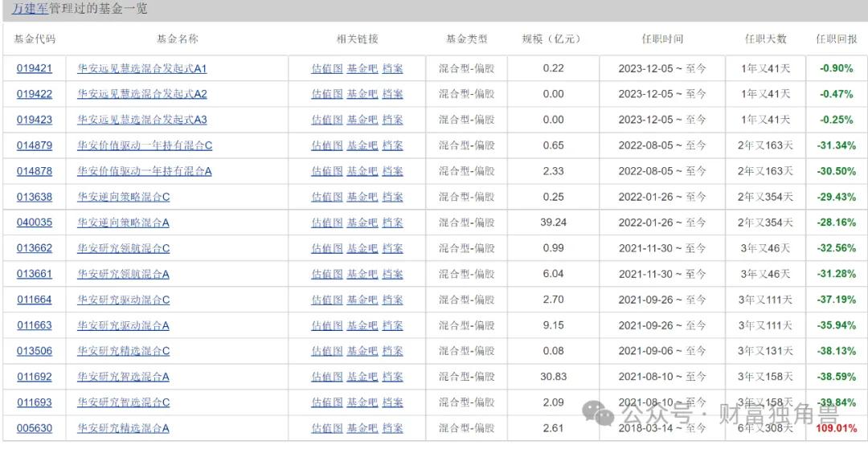Image resolution: width=868 pixels, height=449 pixels.
Task: Open 估值图 for fund 019421
Action: tap(327, 68)
